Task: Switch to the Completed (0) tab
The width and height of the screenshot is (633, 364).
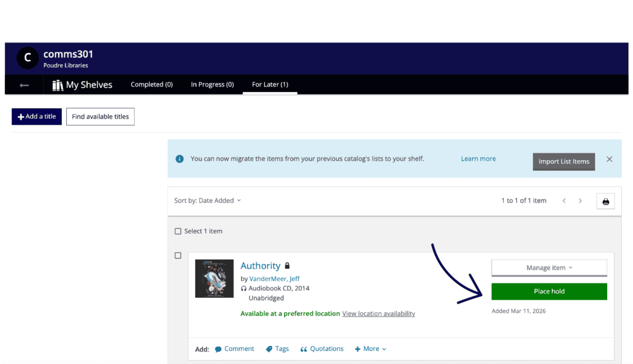Action: point(151,85)
